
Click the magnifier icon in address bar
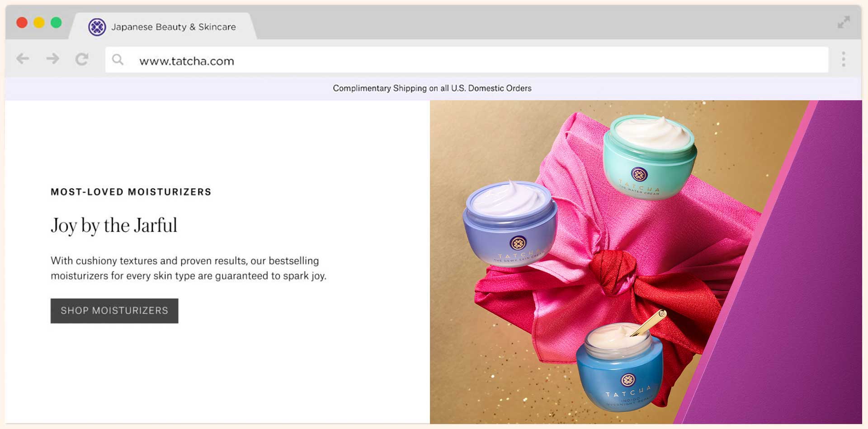pos(118,60)
